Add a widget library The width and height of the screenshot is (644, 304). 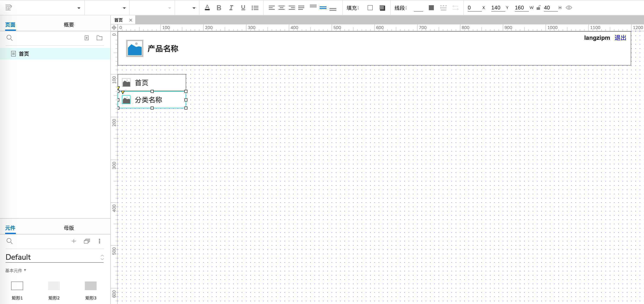point(74,241)
